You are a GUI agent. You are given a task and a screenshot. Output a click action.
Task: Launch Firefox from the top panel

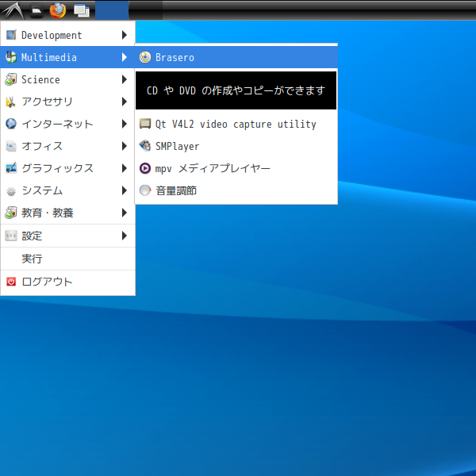click(57, 10)
